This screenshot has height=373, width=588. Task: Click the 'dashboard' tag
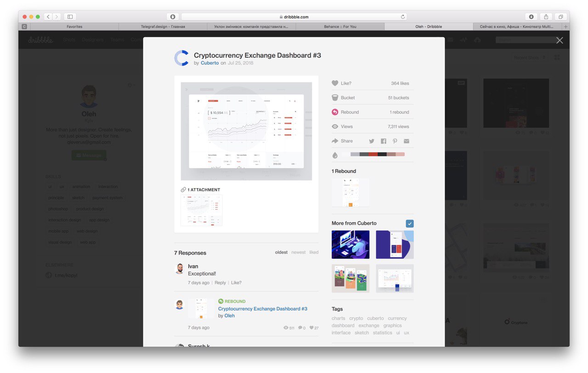coord(343,325)
